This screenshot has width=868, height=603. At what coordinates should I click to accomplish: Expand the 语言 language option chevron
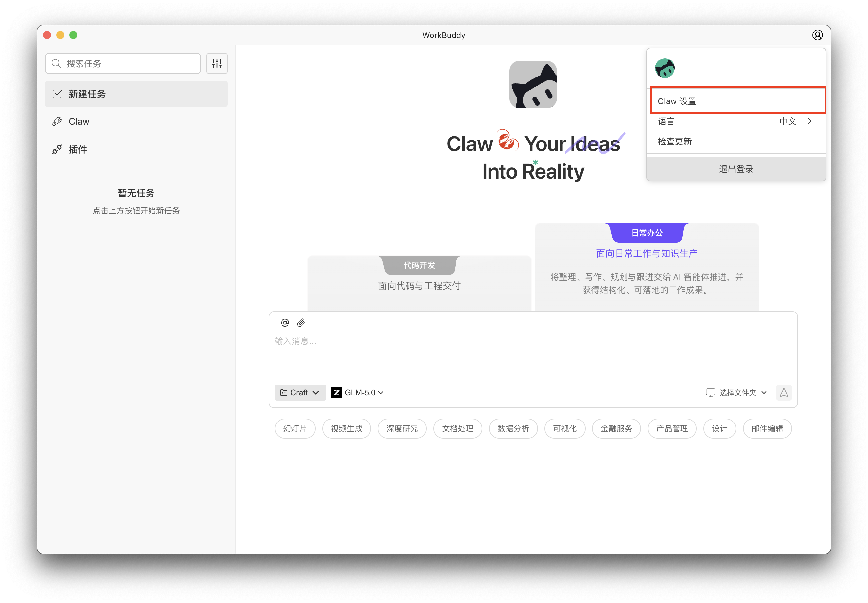pos(810,121)
